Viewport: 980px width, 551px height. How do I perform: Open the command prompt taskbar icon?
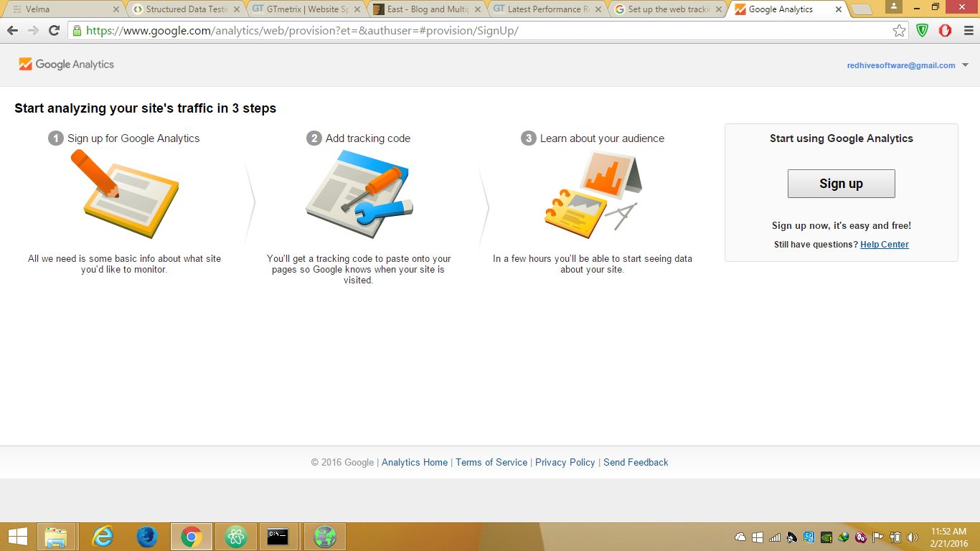coord(278,537)
